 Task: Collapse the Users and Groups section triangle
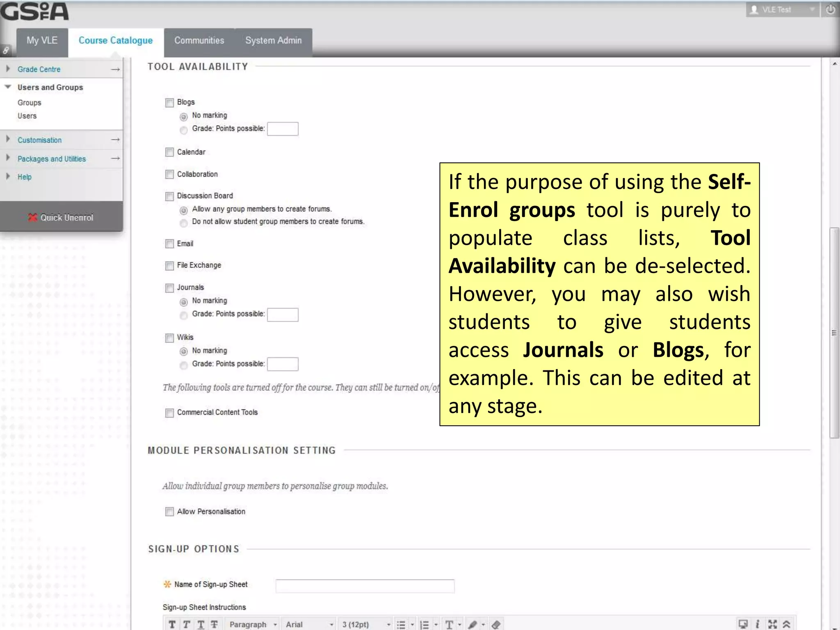click(x=8, y=87)
